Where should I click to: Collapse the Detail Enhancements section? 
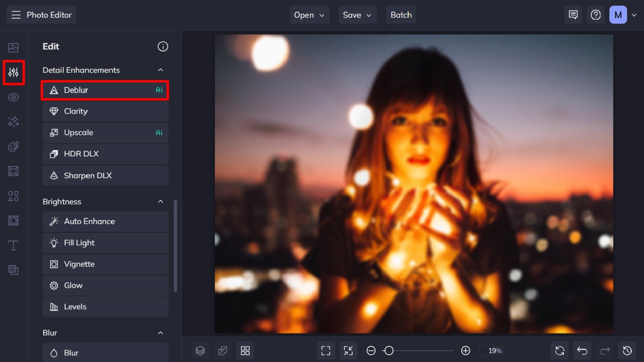[x=161, y=70]
